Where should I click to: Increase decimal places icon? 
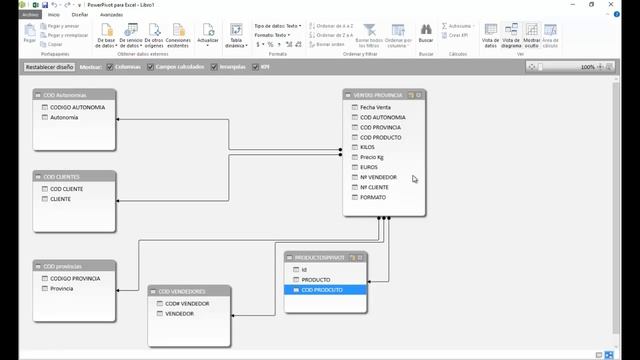click(x=289, y=44)
